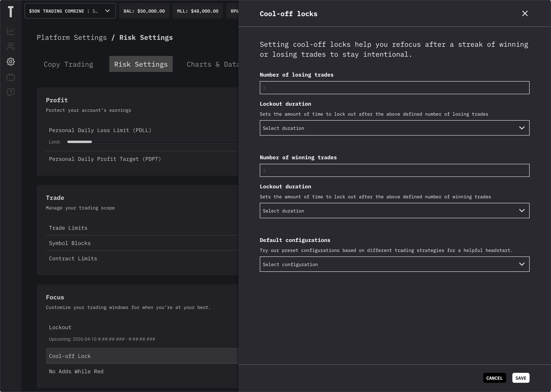
Task: Switch to the Charts & Data tab
Action: click(x=212, y=64)
